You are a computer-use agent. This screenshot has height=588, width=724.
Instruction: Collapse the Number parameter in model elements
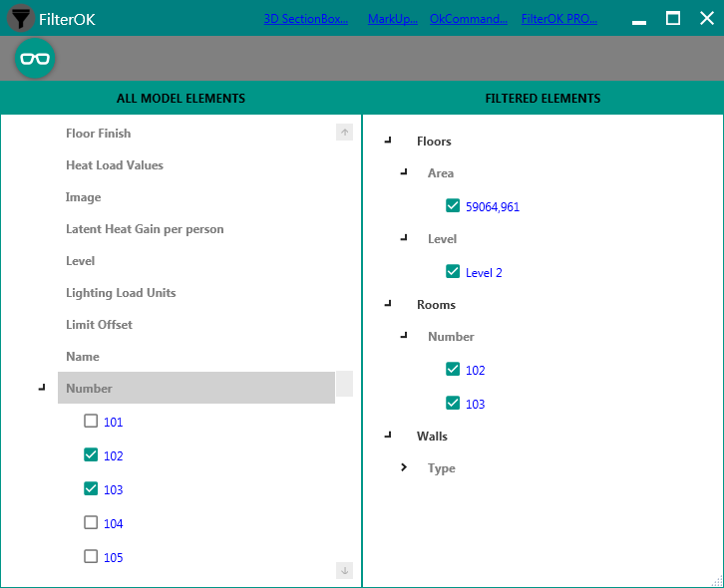click(x=42, y=388)
